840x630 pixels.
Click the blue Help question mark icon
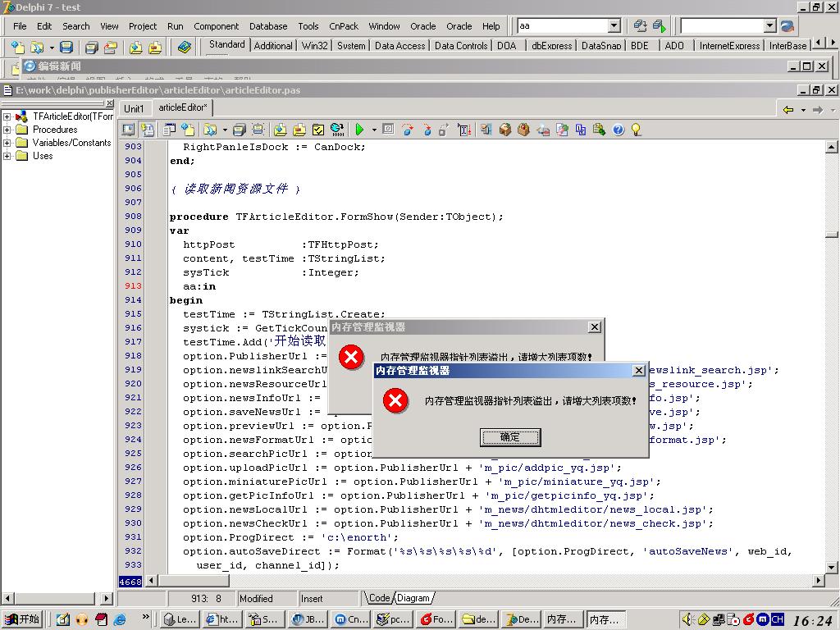pyautogui.click(x=619, y=130)
